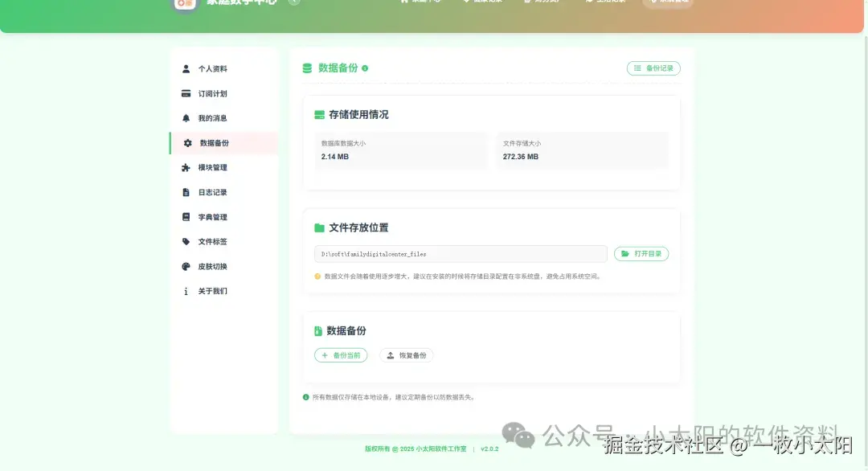Click the 打开目录 button
The image size is (868, 471).
(x=641, y=252)
